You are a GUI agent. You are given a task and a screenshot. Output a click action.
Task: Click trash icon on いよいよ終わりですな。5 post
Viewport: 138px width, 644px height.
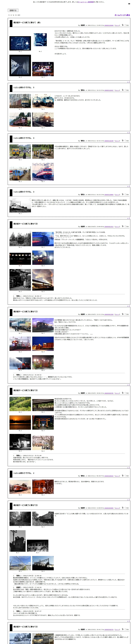point(123,90)
